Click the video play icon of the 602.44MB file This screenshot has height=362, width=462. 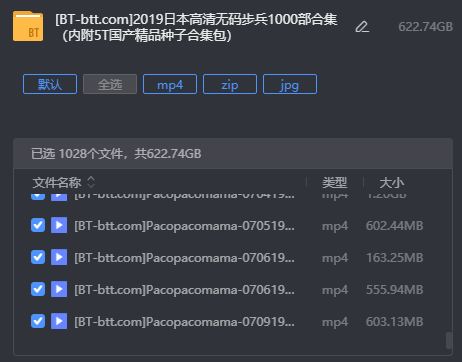[59, 225]
